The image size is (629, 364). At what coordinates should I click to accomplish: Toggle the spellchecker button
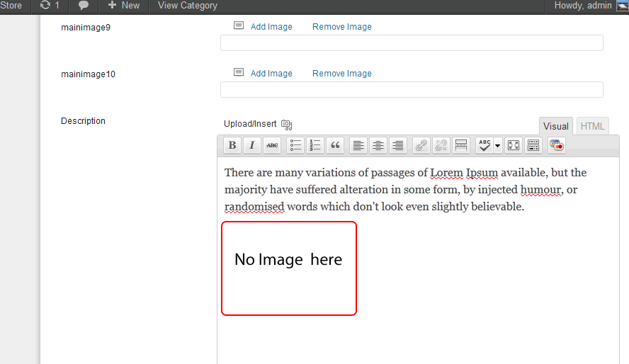tap(484, 145)
